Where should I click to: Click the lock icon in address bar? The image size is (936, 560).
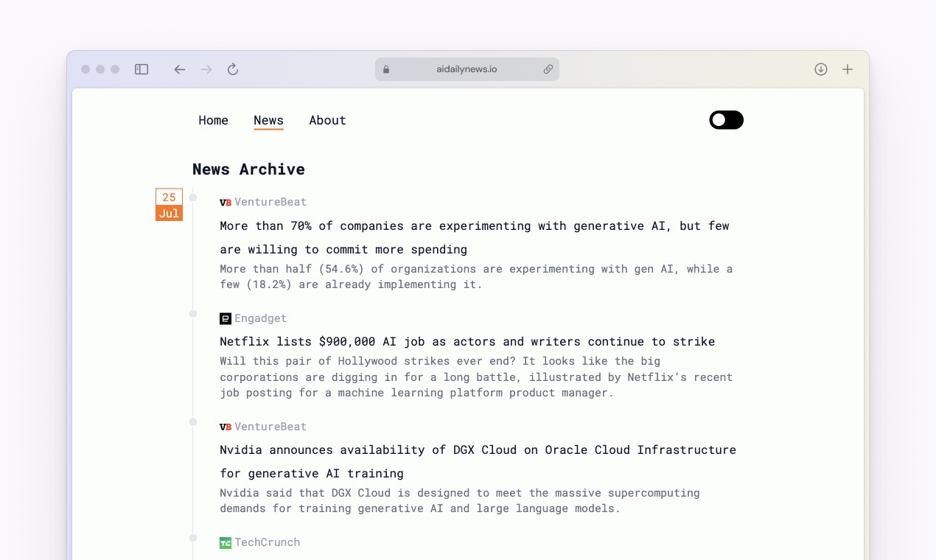[x=386, y=69]
